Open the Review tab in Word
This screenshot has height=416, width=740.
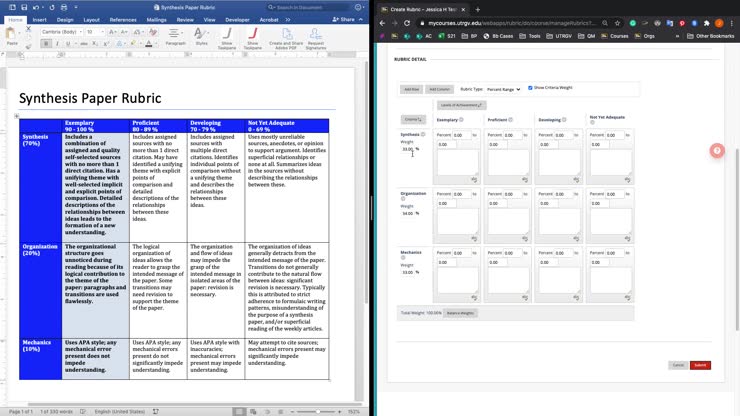[185, 20]
